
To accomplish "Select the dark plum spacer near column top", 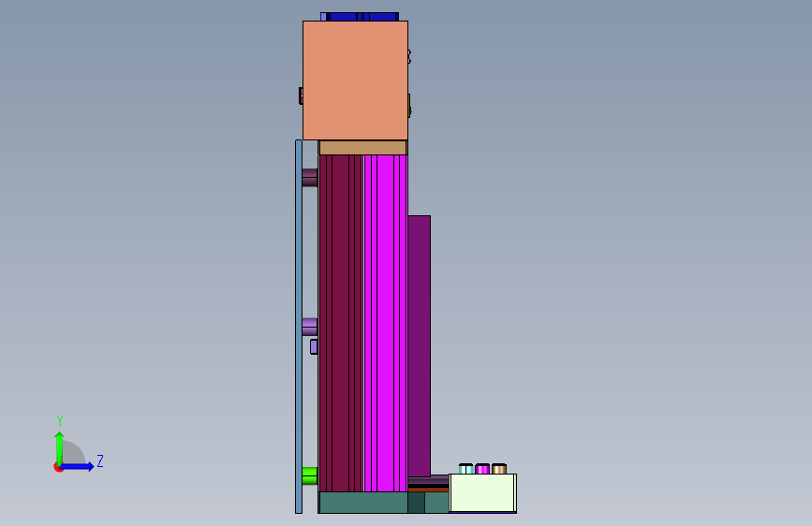I will pos(310,178).
